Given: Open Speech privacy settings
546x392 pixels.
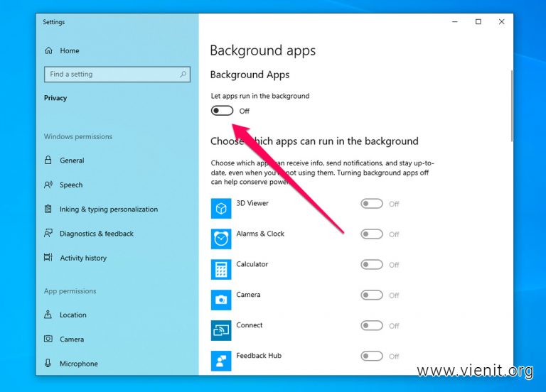Looking at the screenshot, I should pyautogui.click(x=71, y=185).
